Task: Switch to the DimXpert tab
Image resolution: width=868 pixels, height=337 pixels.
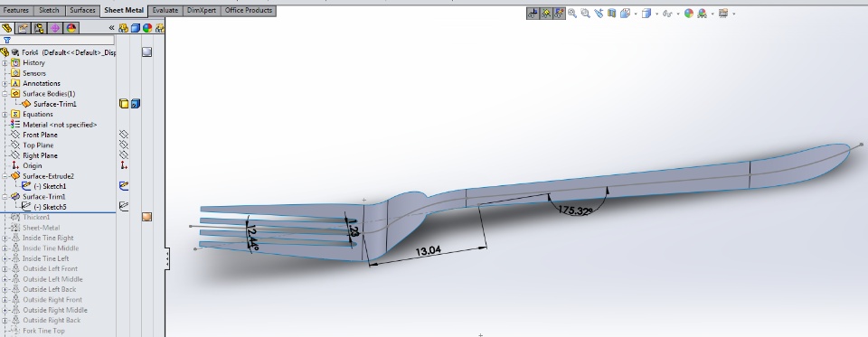Action: [202, 11]
